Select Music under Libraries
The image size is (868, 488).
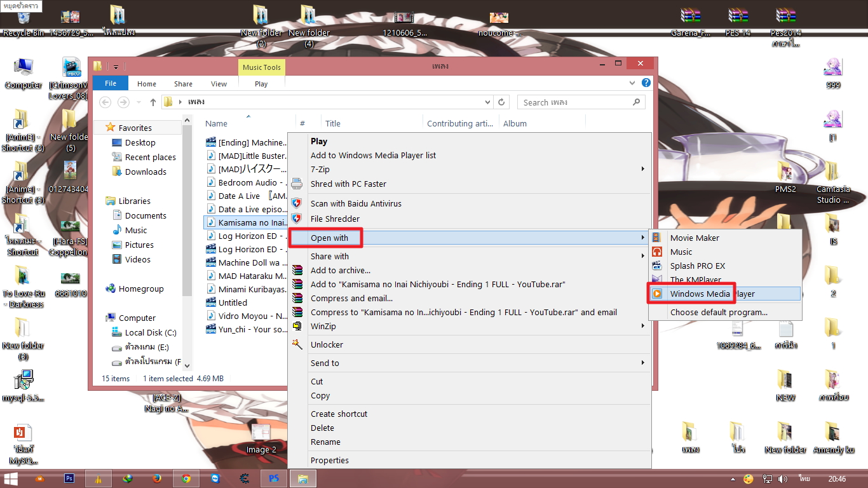click(136, 230)
